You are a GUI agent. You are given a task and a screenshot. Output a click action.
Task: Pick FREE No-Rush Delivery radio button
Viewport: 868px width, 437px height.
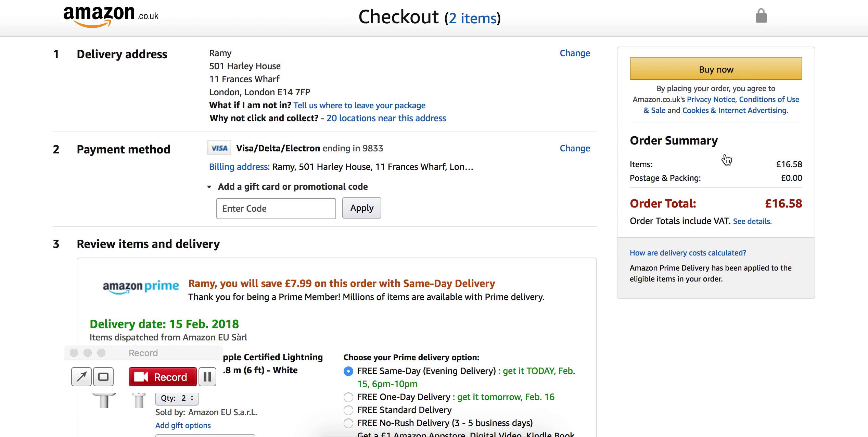(348, 423)
